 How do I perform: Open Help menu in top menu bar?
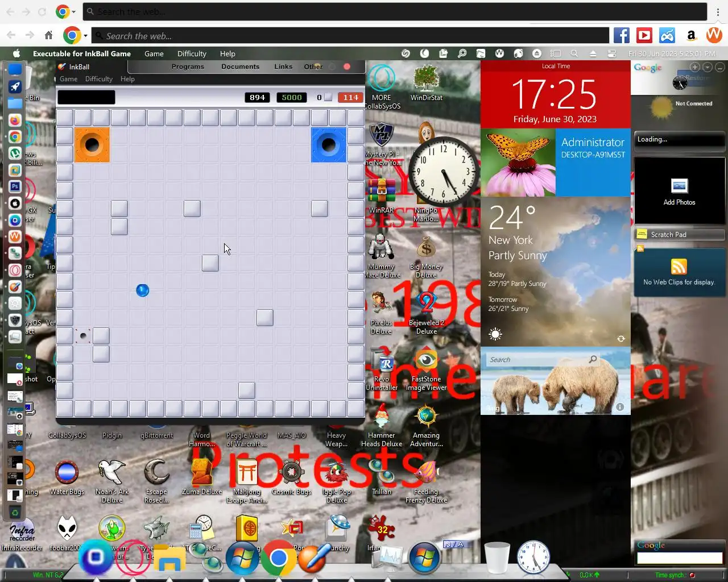pyautogui.click(x=227, y=53)
